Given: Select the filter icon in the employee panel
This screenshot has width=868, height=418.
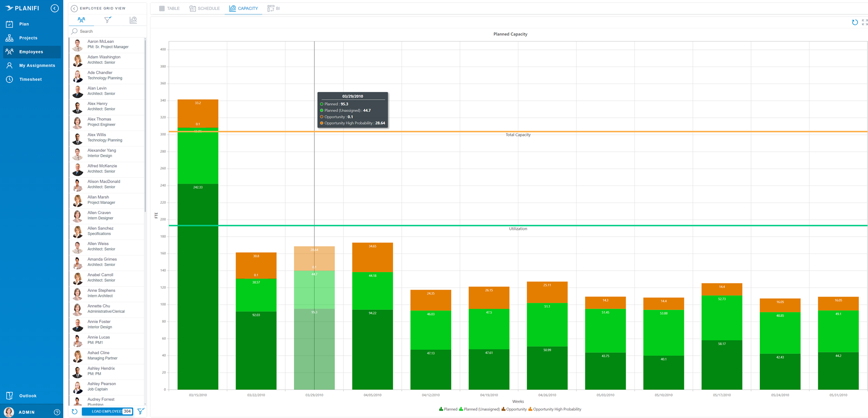Looking at the screenshot, I should click(107, 19).
